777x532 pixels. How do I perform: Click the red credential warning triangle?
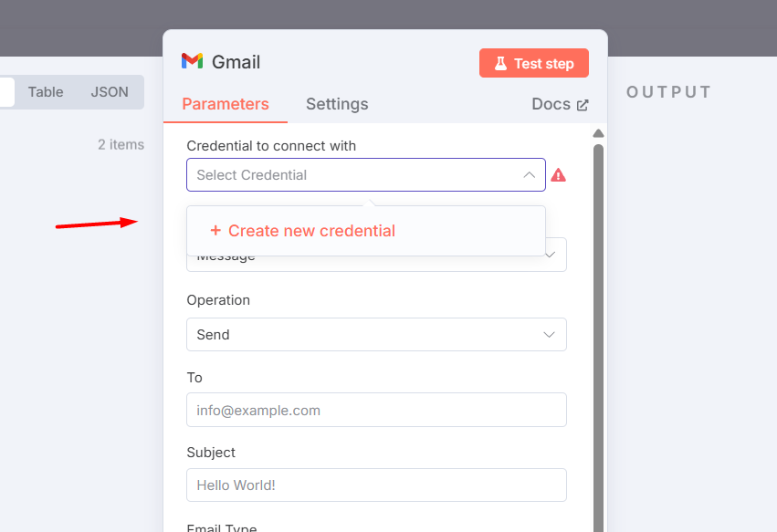coord(558,175)
